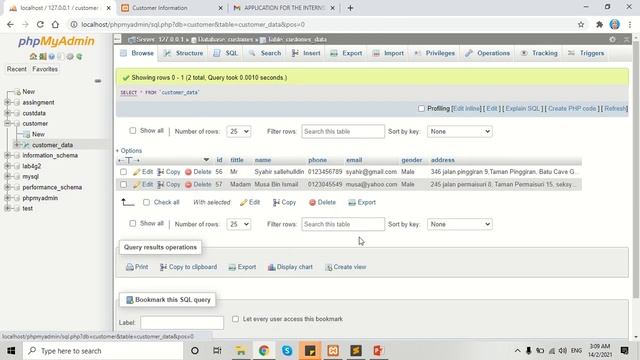
Task: Click the Windows Start button
Action: click(x=11, y=351)
